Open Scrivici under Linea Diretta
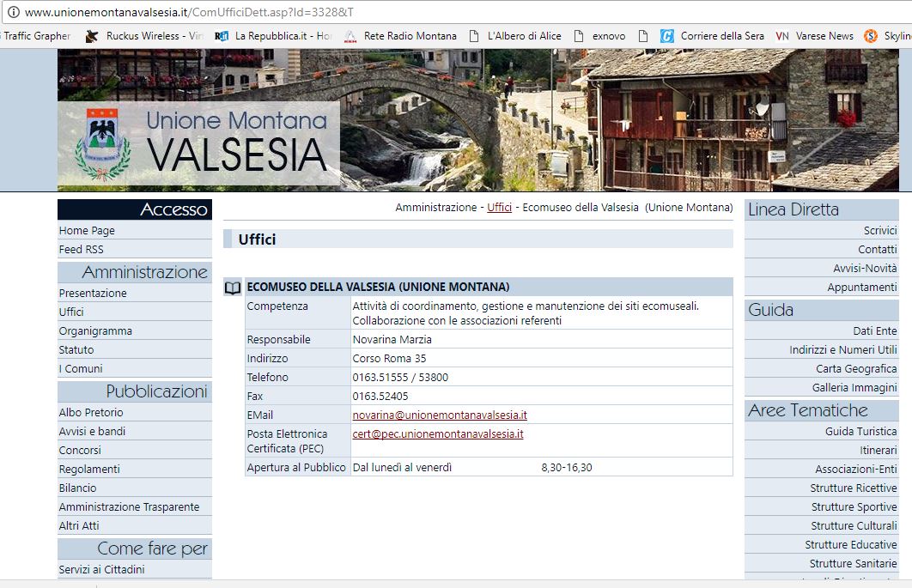The image size is (912, 588). tap(880, 230)
